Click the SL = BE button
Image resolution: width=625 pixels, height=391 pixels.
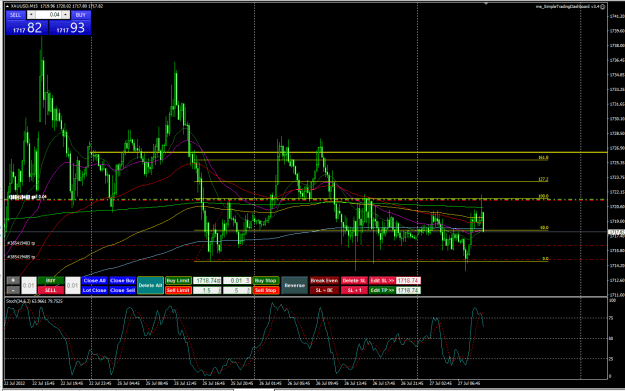(x=324, y=290)
